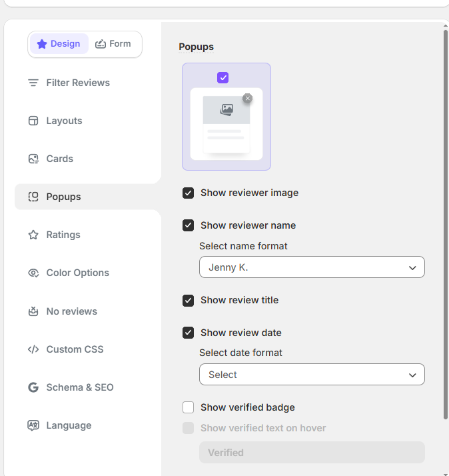449x476 pixels.
Task: Select the Design tab
Action: (59, 44)
